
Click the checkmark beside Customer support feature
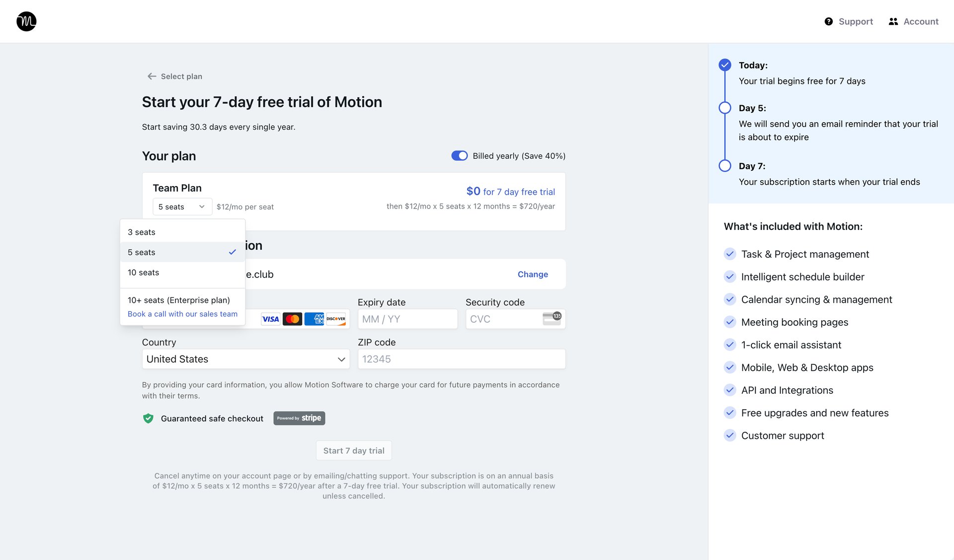[x=730, y=435]
